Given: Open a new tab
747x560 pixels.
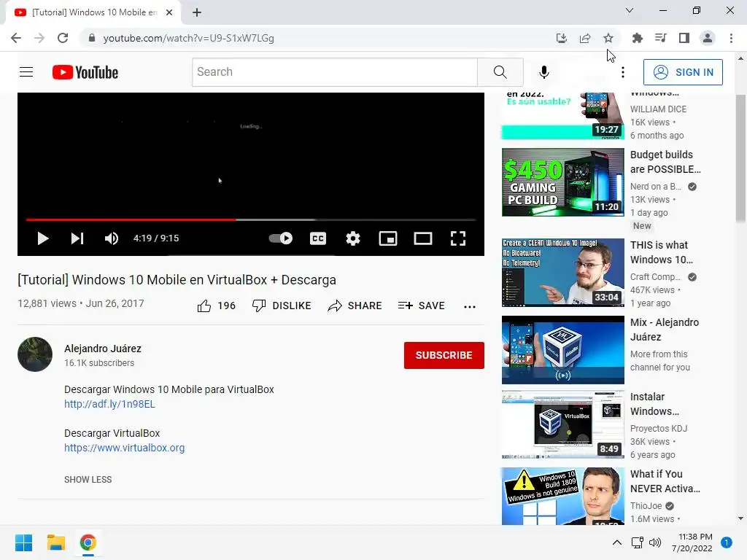Looking at the screenshot, I should click(x=197, y=12).
